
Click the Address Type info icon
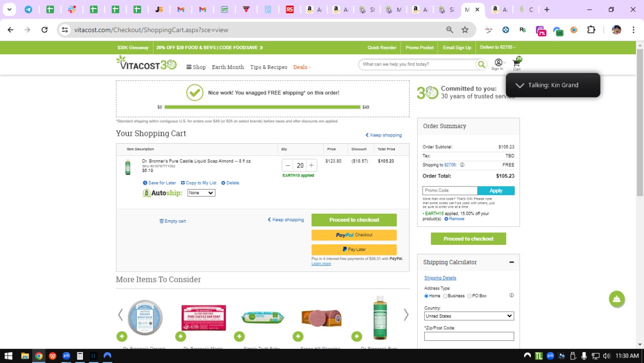pyautogui.click(x=512, y=296)
